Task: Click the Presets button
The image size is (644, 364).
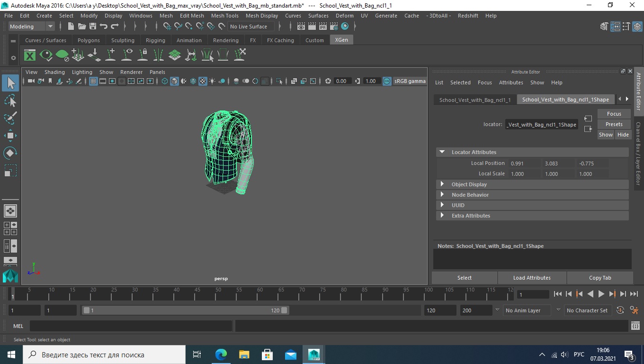Action: tap(614, 124)
